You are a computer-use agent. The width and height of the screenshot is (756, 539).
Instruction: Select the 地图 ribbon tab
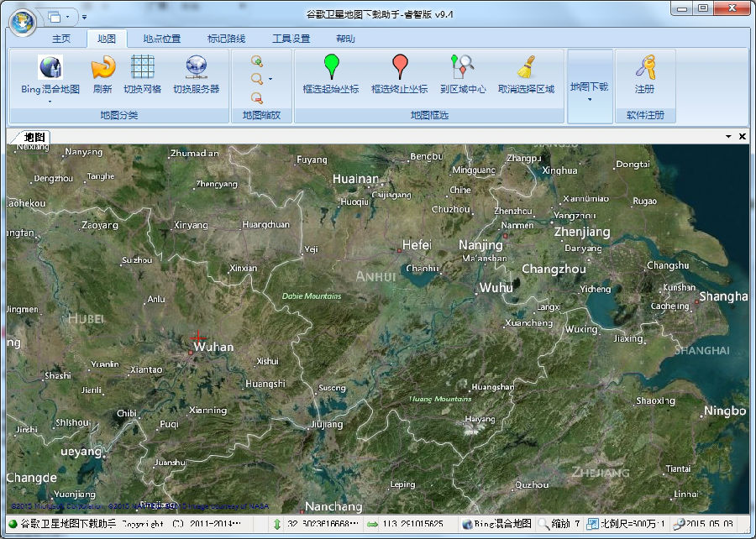point(107,39)
